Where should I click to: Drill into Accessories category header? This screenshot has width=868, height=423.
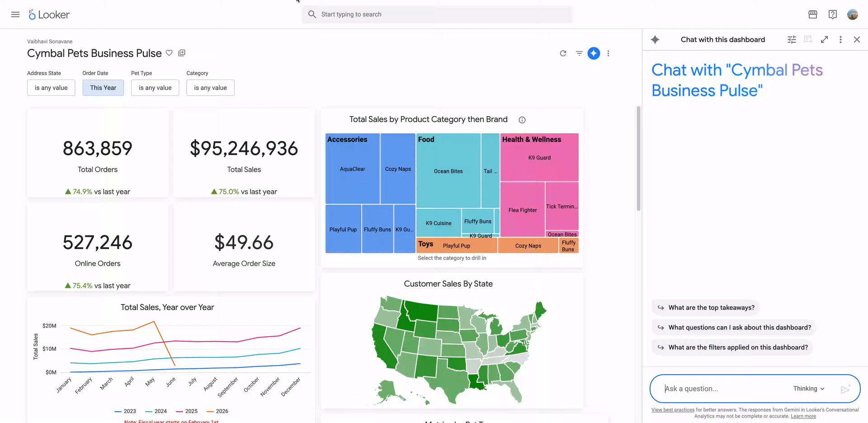click(347, 140)
